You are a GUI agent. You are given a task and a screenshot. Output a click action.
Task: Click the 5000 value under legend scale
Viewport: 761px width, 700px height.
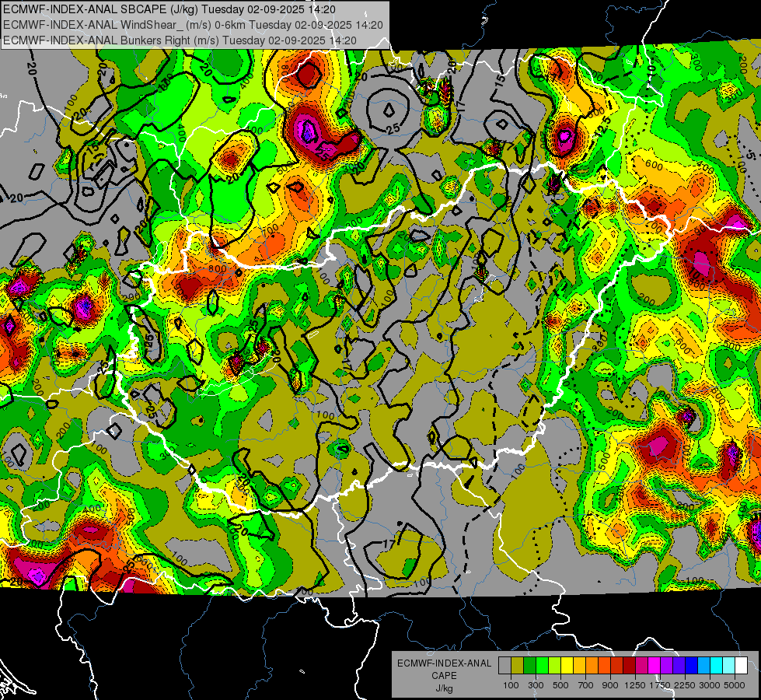pyautogui.click(x=735, y=685)
